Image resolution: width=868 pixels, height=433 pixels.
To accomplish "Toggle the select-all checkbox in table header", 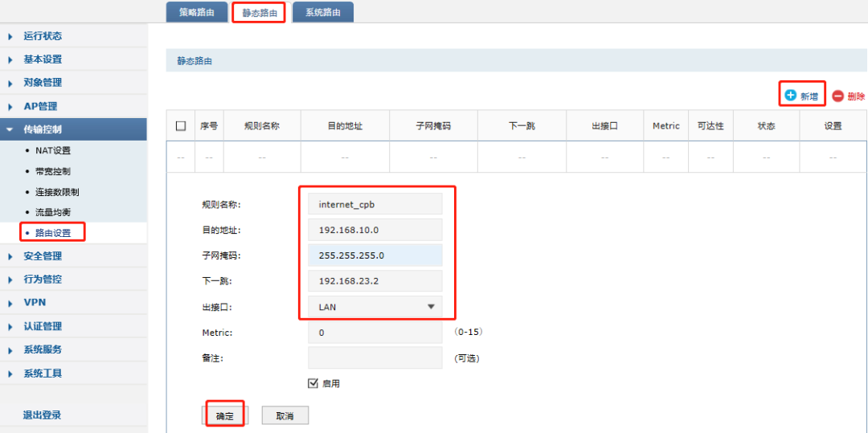I will pos(181,125).
